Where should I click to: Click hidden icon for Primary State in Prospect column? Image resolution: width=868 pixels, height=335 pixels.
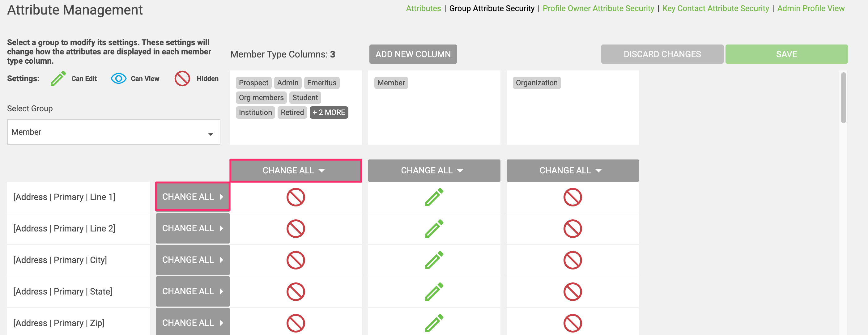pyautogui.click(x=296, y=292)
